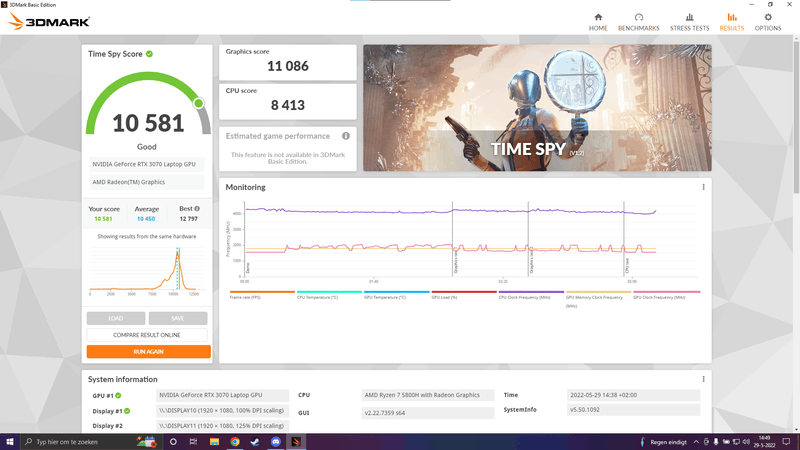Select the Results tab
This screenshot has height=450, width=800.
(x=732, y=22)
